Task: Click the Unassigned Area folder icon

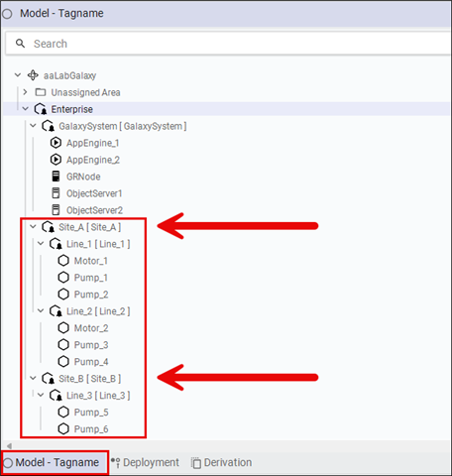Action: (x=41, y=92)
